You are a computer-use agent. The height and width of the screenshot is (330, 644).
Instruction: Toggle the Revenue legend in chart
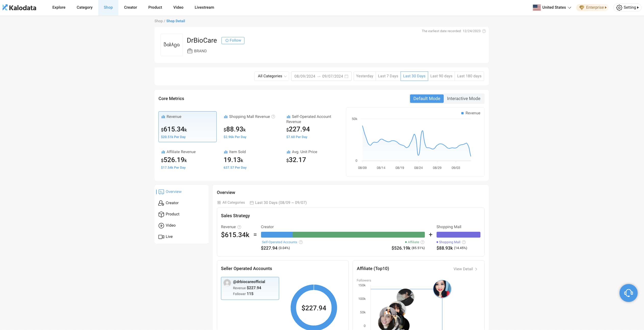pyautogui.click(x=470, y=113)
